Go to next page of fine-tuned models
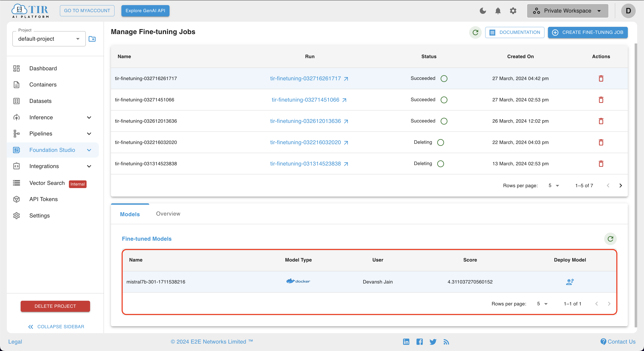The width and height of the screenshot is (644, 351). (609, 304)
